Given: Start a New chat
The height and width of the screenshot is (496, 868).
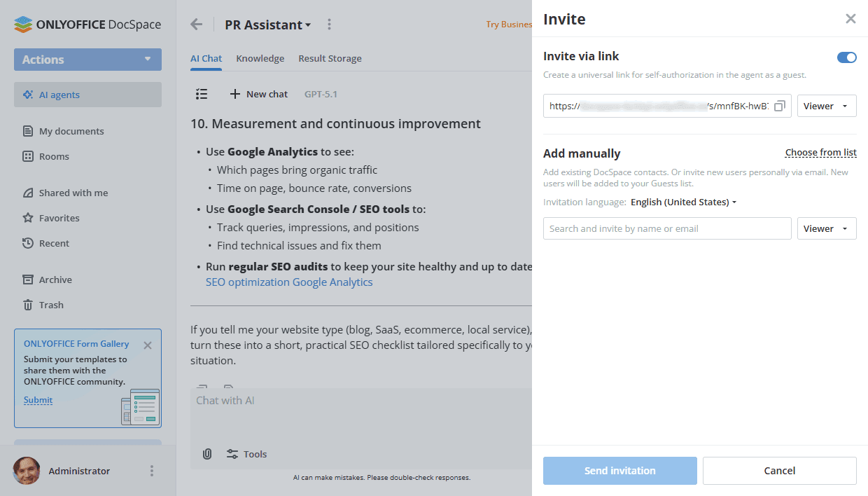Looking at the screenshot, I should coord(258,94).
